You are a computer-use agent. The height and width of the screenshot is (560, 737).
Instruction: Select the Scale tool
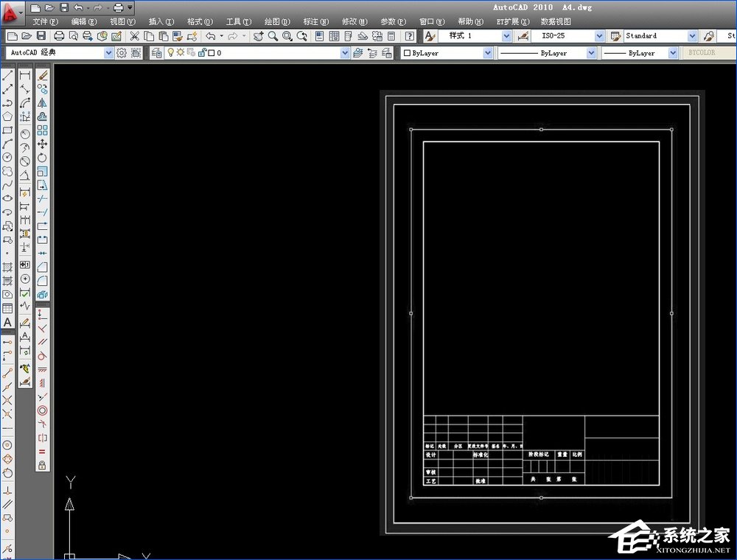pyautogui.click(x=42, y=171)
